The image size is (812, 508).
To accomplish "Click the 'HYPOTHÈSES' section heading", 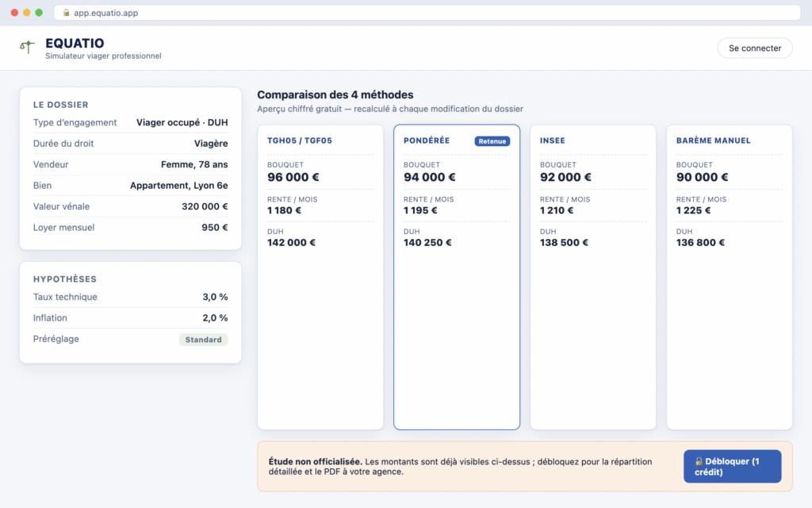I will tap(65, 279).
